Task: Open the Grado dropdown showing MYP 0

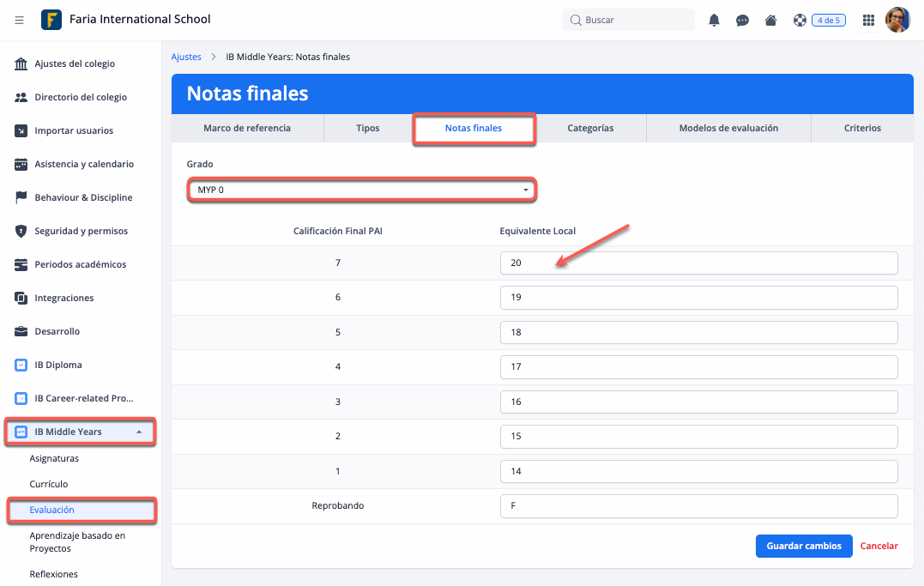Action: [x=361, y=190]
